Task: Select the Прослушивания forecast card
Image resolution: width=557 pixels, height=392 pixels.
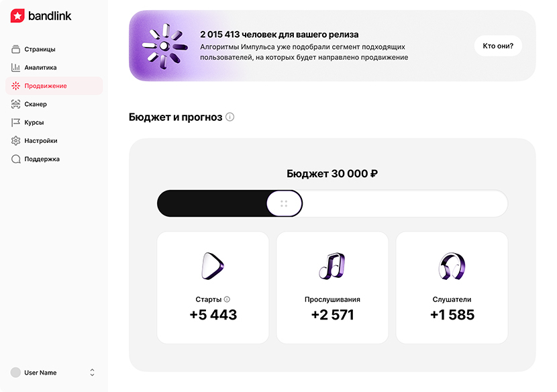Action: 332,287
